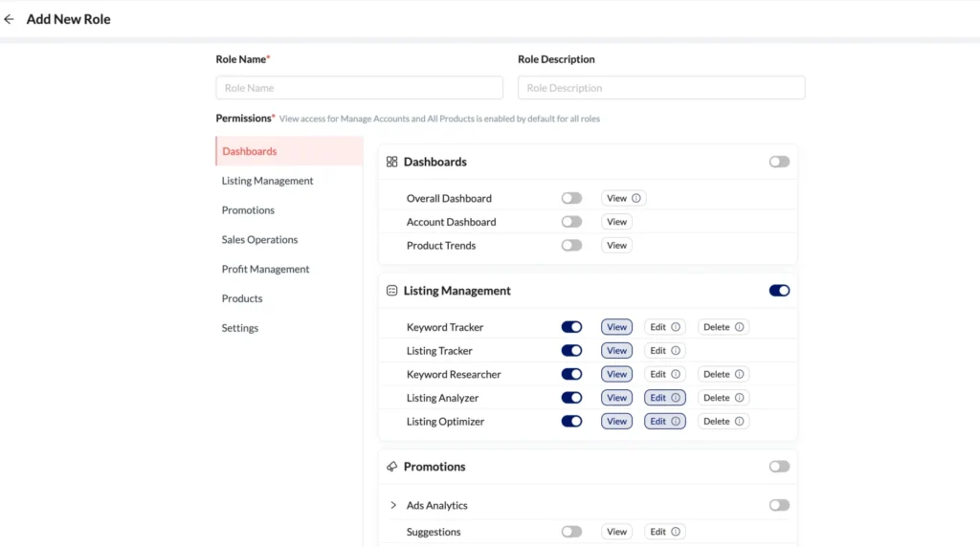Click Delete for Listing Analyzer

click(724, 398)
